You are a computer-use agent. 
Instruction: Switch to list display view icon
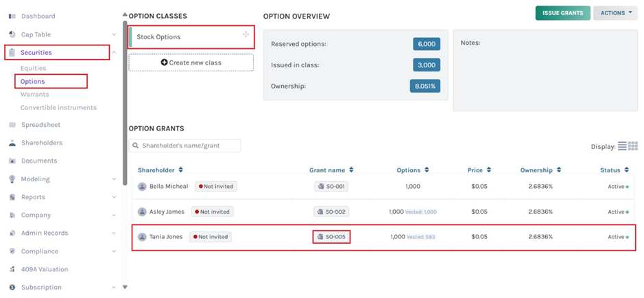[x=622, y=146]
